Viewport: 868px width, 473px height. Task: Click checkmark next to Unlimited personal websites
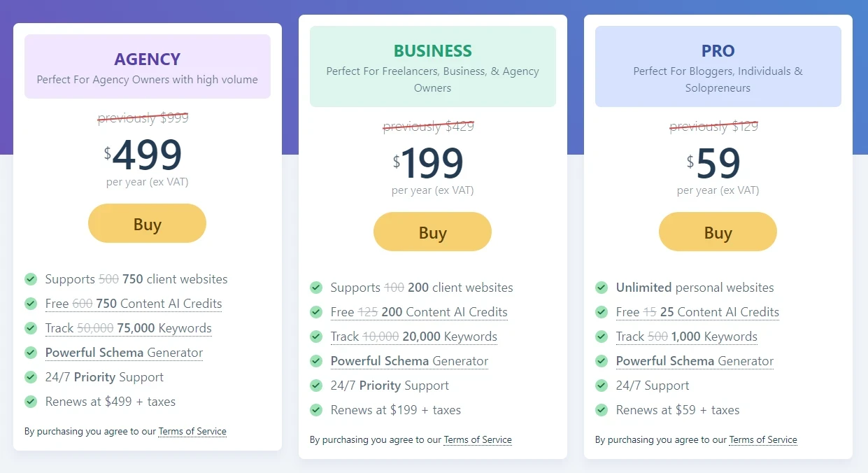[602, 288]
